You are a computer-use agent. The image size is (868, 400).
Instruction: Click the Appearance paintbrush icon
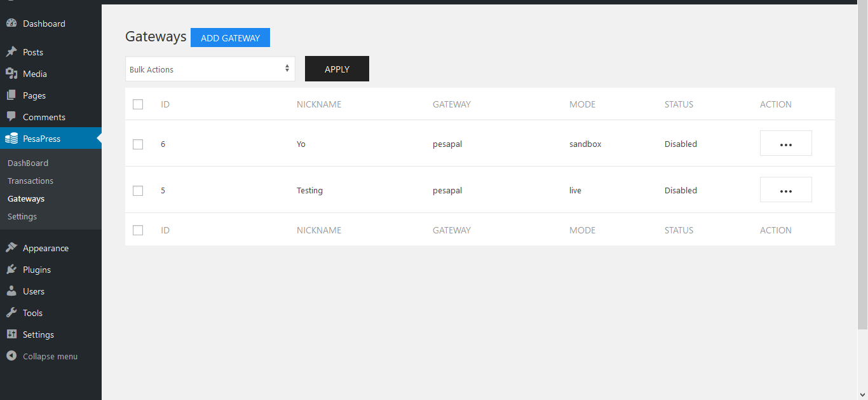click(x=11, y=248)
